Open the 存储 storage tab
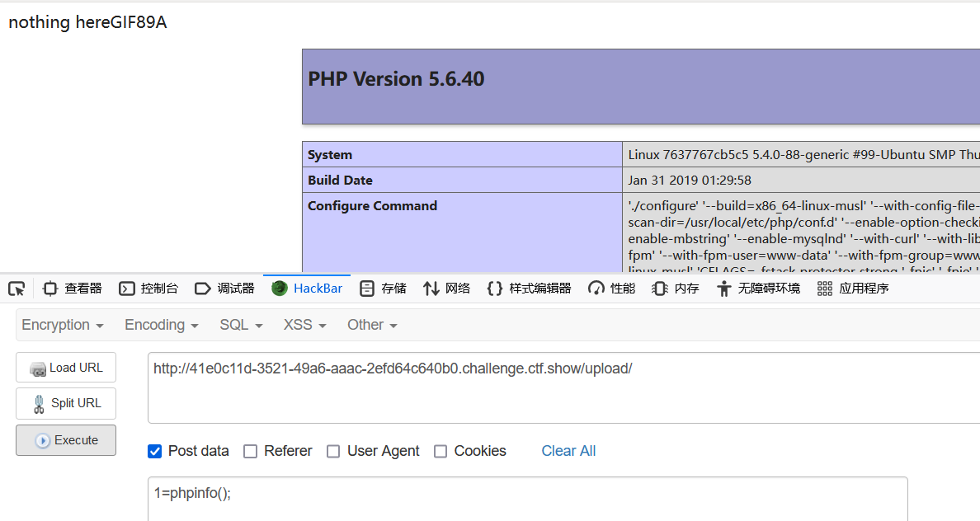The width and height of the screenshot is (980, 521). [x=383, y=289]
